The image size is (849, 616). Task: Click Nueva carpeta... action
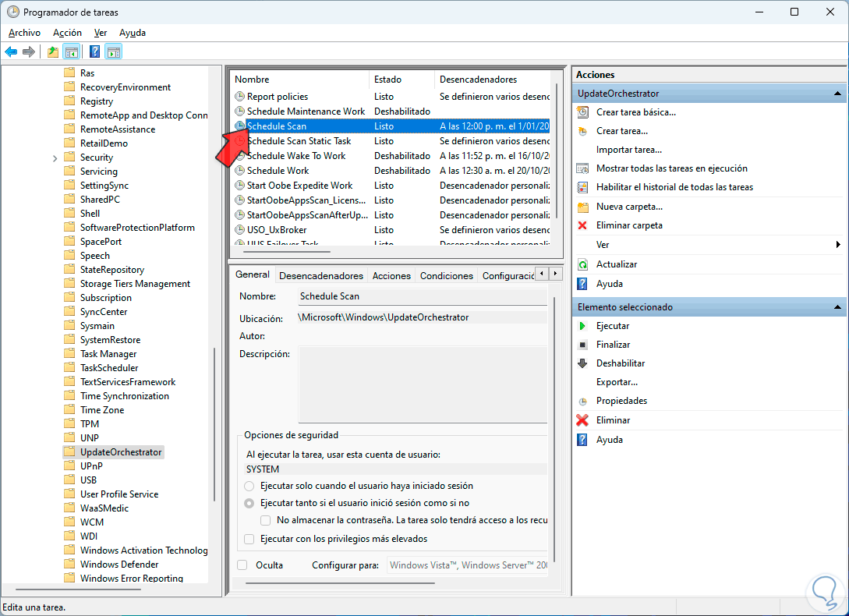[x=629, y=207]
